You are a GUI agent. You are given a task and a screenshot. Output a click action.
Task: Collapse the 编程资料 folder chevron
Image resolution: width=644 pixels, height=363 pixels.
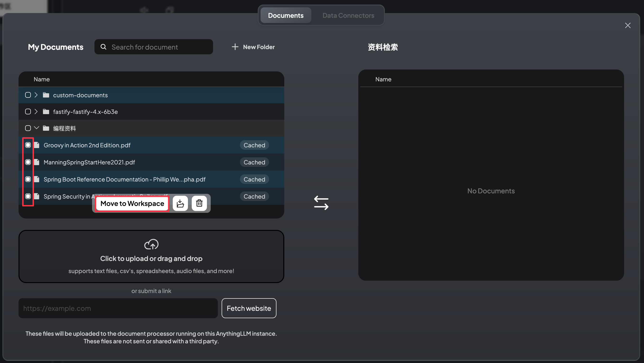[37, 128]
